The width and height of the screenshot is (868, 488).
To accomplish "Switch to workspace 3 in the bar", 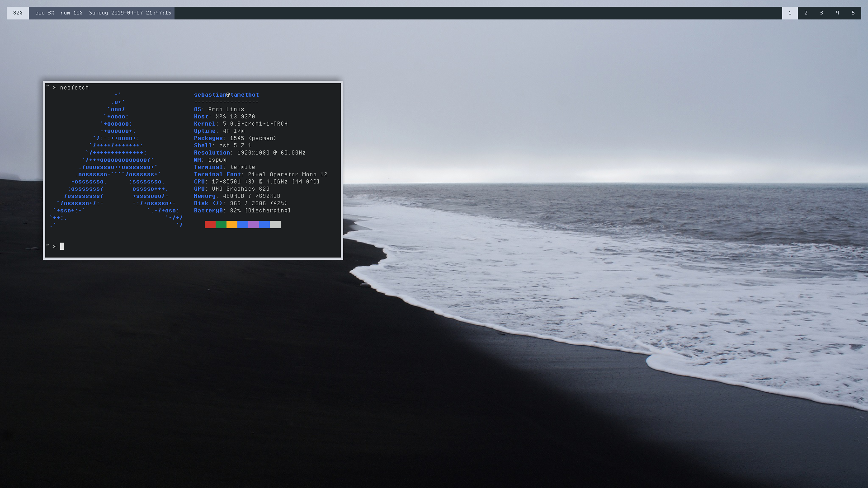I will [x=821, y=13].
